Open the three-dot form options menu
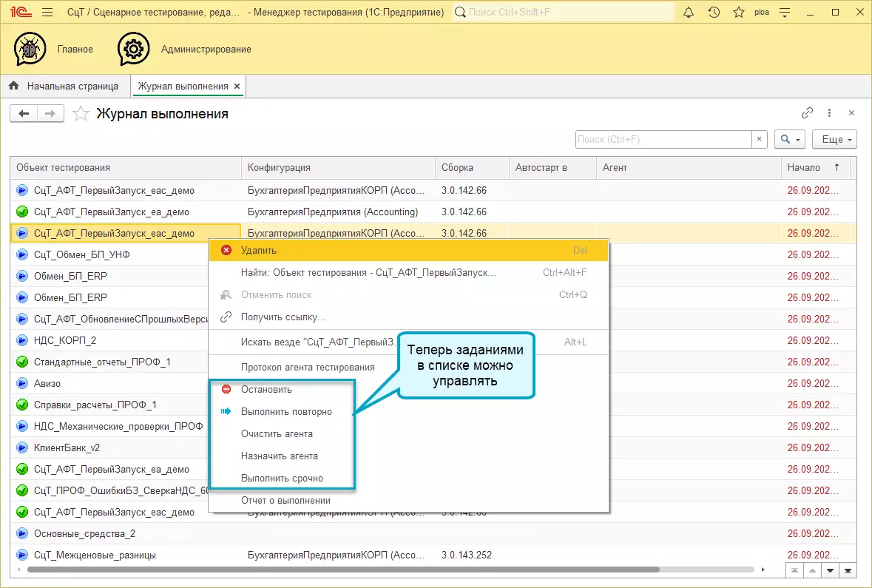Viewport: 872px width, 588px height. click(x=829, y=113)
